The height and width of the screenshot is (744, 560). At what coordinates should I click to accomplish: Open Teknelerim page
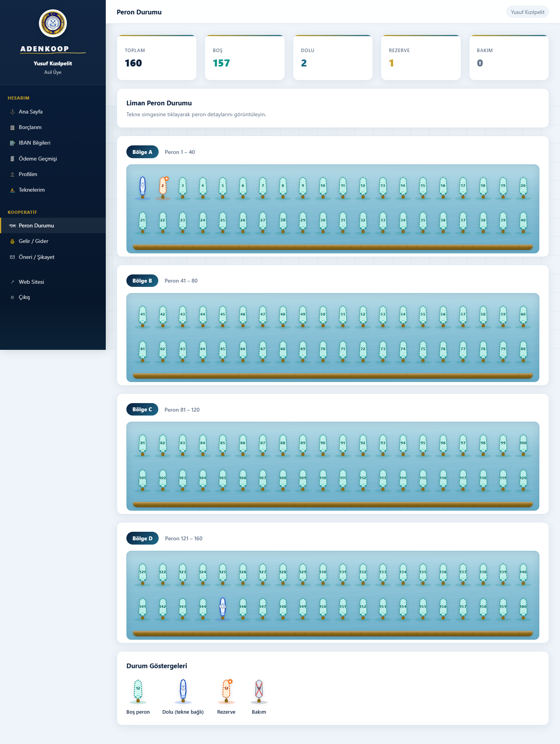pyautogui.click(x=53, y=190)
